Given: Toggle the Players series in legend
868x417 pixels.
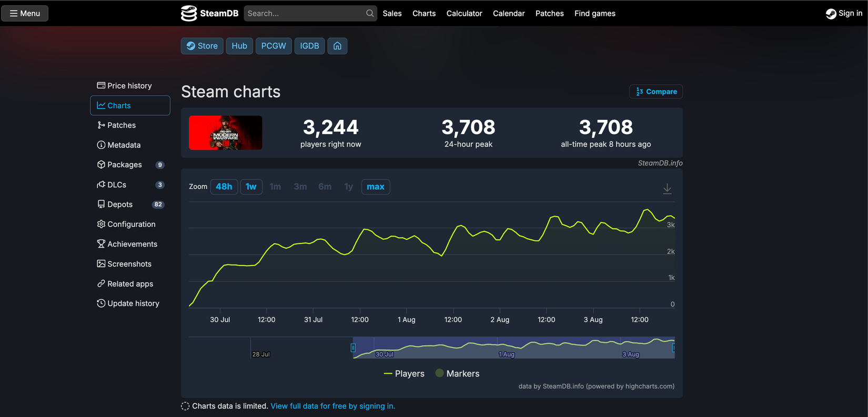Looking at the screenshot, I should pyautogui.click(x=404, y=373).
